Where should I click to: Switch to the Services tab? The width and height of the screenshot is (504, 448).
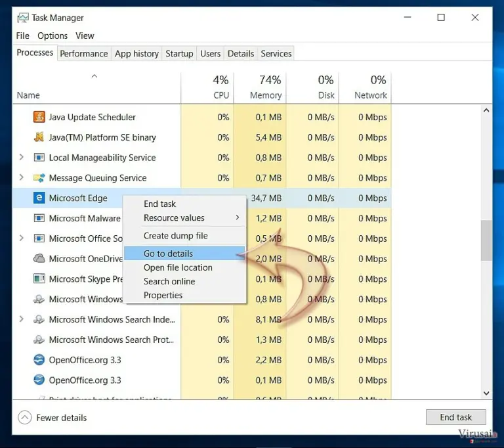tap(276, 53)
